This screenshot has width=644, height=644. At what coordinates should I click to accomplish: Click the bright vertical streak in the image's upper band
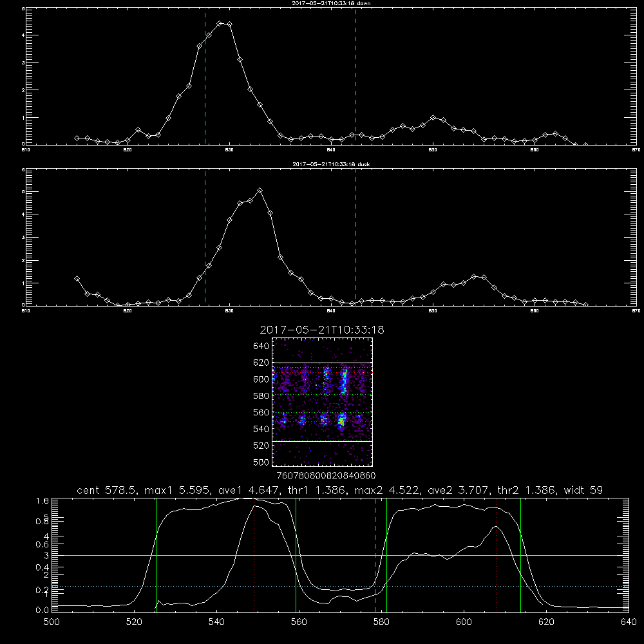(344, 381)
